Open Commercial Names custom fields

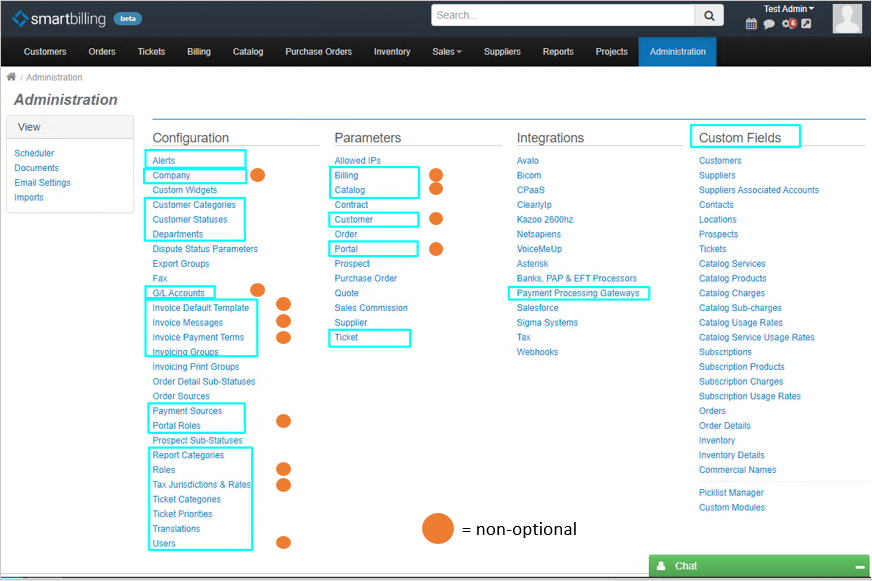tap(737, 470)
